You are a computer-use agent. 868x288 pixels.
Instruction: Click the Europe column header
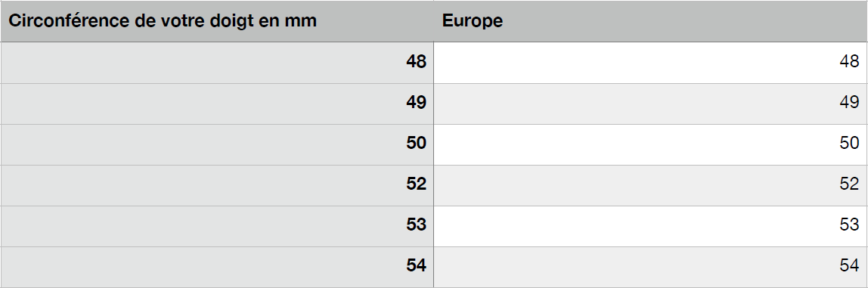pyautogui.click(x=650, y=21)
